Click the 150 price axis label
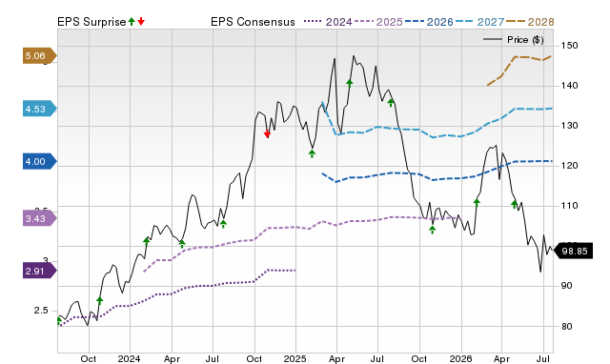The height and width of the screenshot is (364, 610). (x=569, y=46)
